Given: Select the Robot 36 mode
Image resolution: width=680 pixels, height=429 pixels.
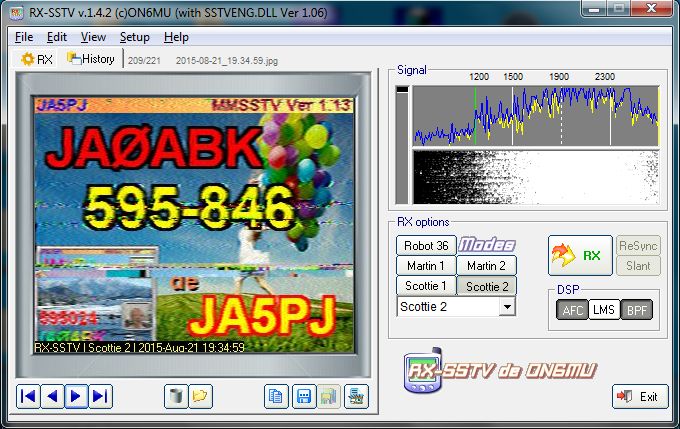Looking at the screenshot, I should coord(426,246).
